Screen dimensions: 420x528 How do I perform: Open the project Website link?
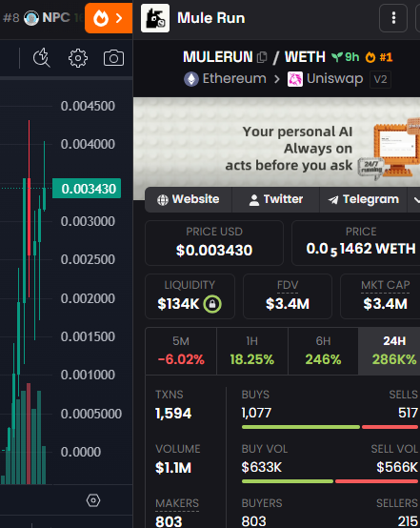[x=189, y=200]
